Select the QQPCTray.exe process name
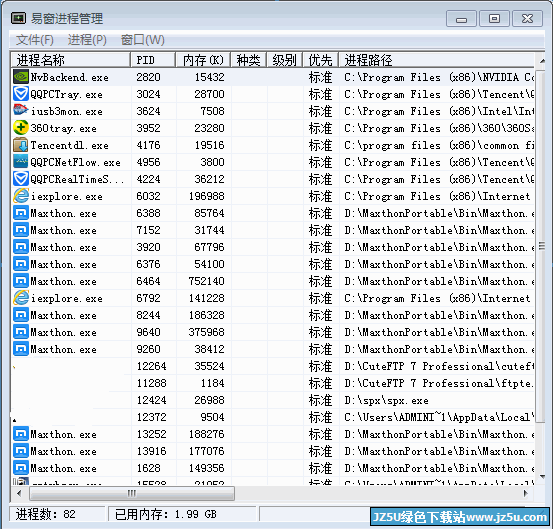The height and width of the screenshot is (529, 553). click(x=66, y=94)
